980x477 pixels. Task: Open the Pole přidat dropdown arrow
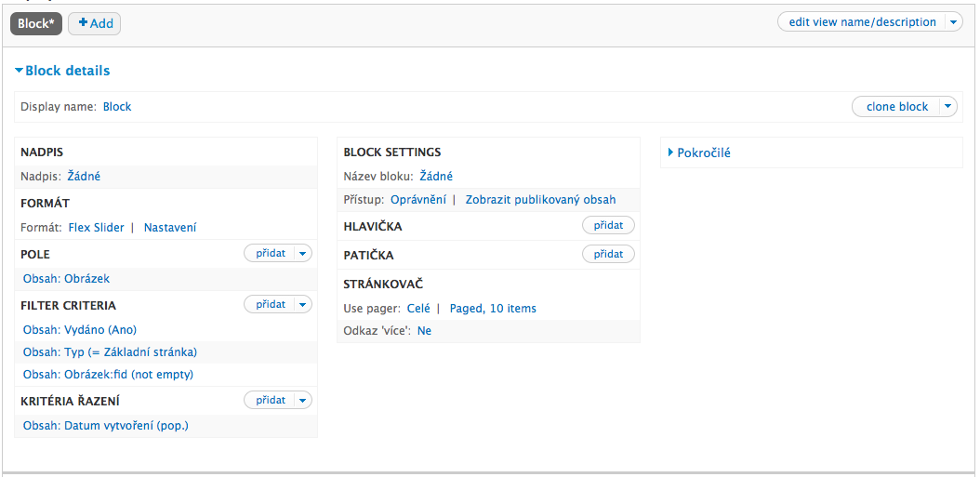303,253
